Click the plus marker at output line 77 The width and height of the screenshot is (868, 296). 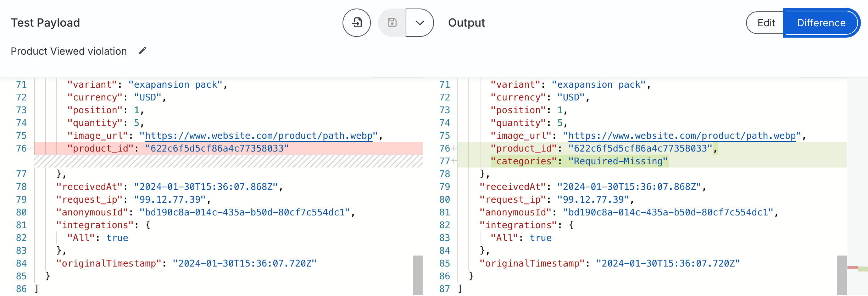[x=454, y=161]
